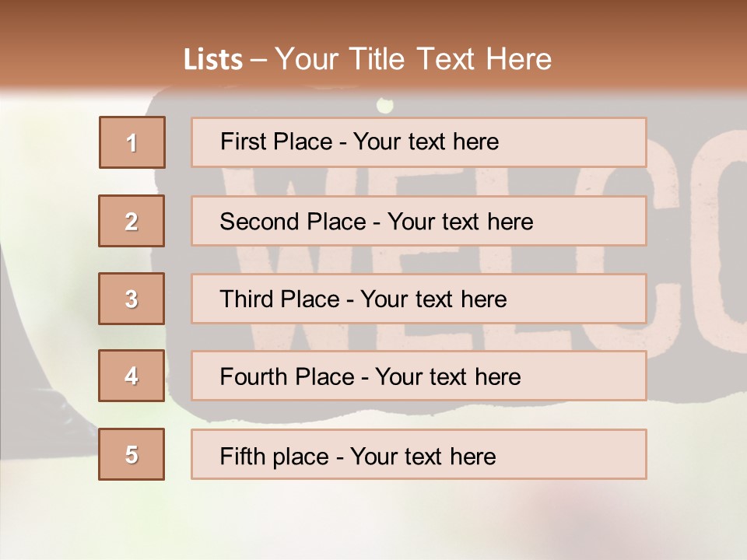The image size is (747, 560).
Task: Click the word Third in list
Action: point(246,299)
